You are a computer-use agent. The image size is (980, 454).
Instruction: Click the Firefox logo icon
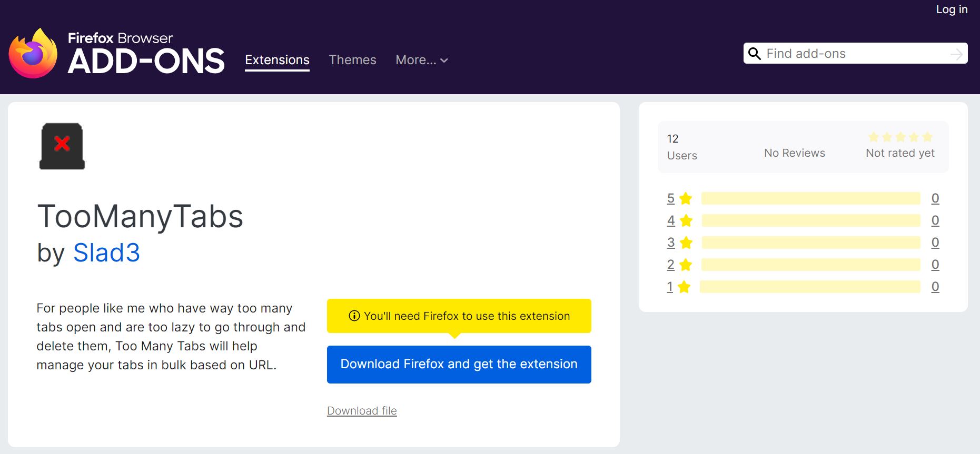click(33, 54)
